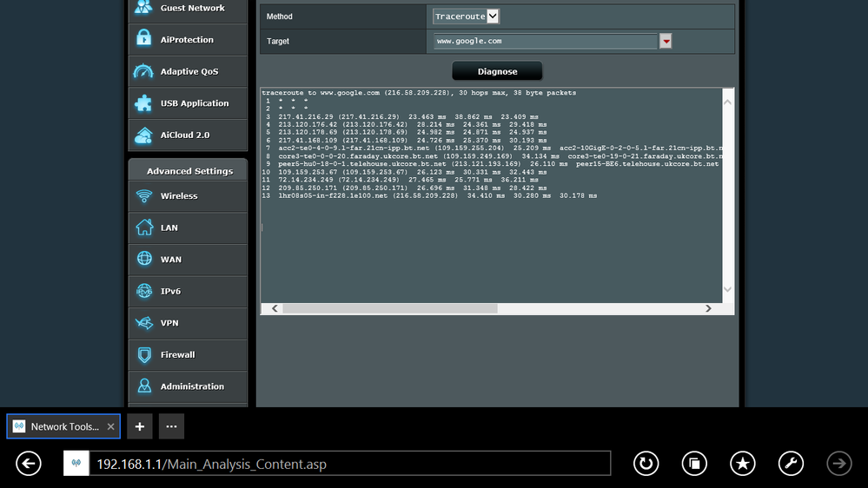Open the Wireless signal icon
The image size is (868, 488).
point(144,196)
